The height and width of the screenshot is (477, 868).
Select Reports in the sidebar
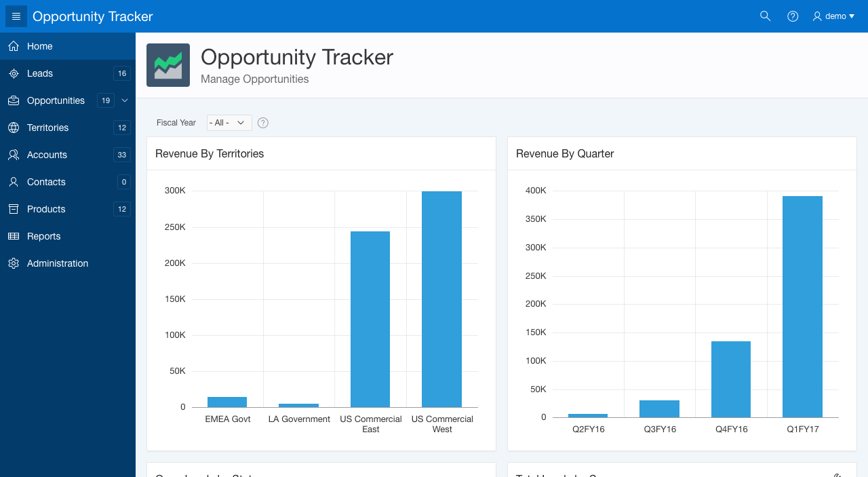44,236
